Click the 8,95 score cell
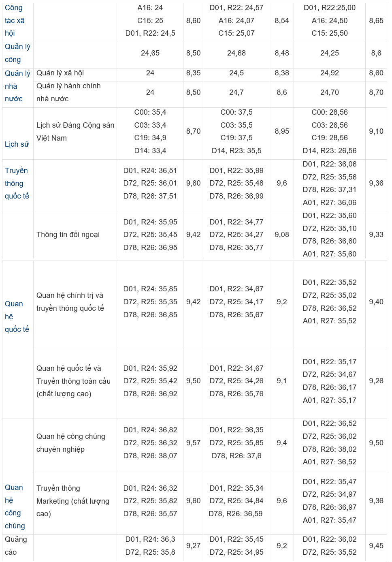 pos(282,131)
